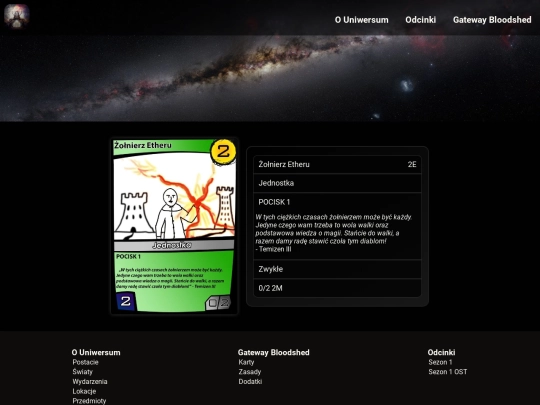Click the 0/2 2M stats row
Screen dimensions: 540x405
click(x=337, y=288)
